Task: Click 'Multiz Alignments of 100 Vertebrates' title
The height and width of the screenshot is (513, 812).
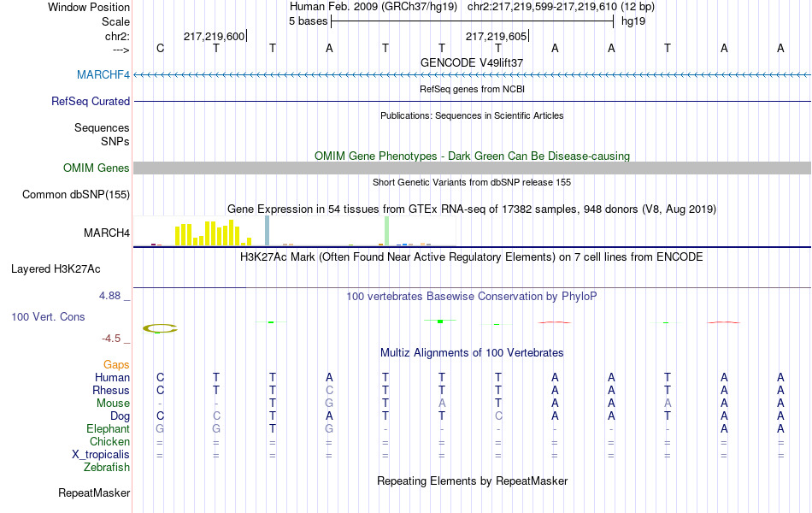Action: [472, 353]
